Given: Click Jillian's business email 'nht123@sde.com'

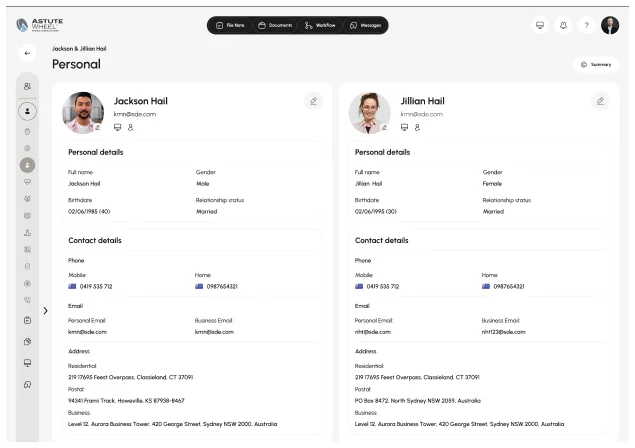Looking at the screenshot, I should pyautogui.click(x=503, y=332).
